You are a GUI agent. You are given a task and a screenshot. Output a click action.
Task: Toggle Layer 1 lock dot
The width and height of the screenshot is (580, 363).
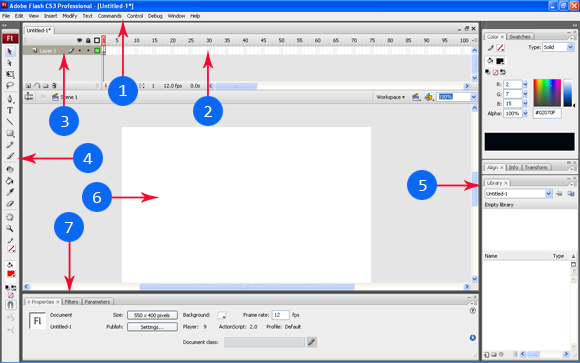(88, 51)
